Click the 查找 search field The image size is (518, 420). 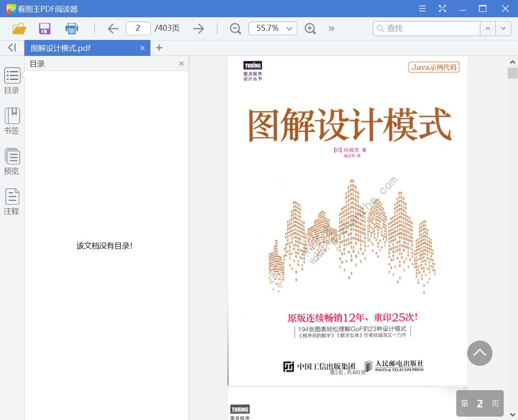point(426,28)
